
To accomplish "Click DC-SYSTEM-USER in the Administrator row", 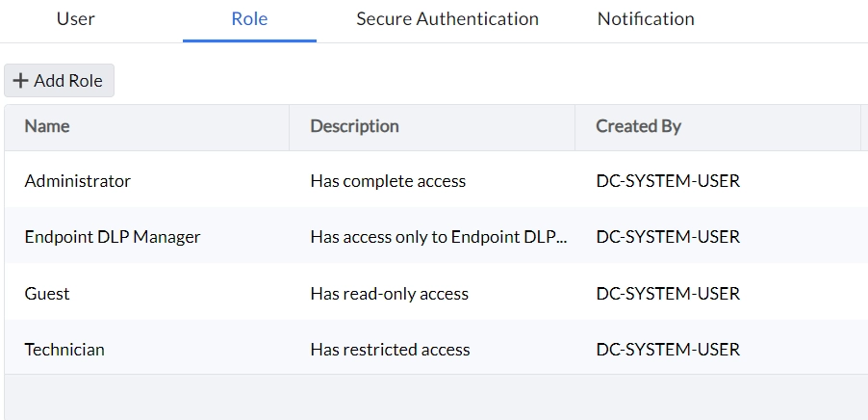I will coord(668,181).
